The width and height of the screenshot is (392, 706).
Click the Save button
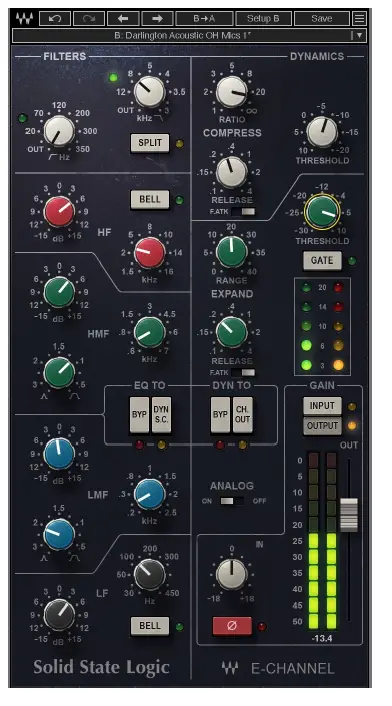click(322, 18)
